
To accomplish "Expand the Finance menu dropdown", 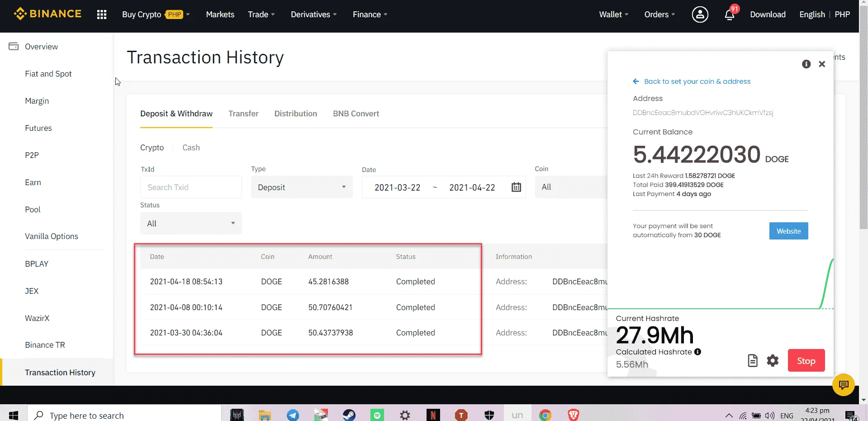I will [x=370, y=14].
